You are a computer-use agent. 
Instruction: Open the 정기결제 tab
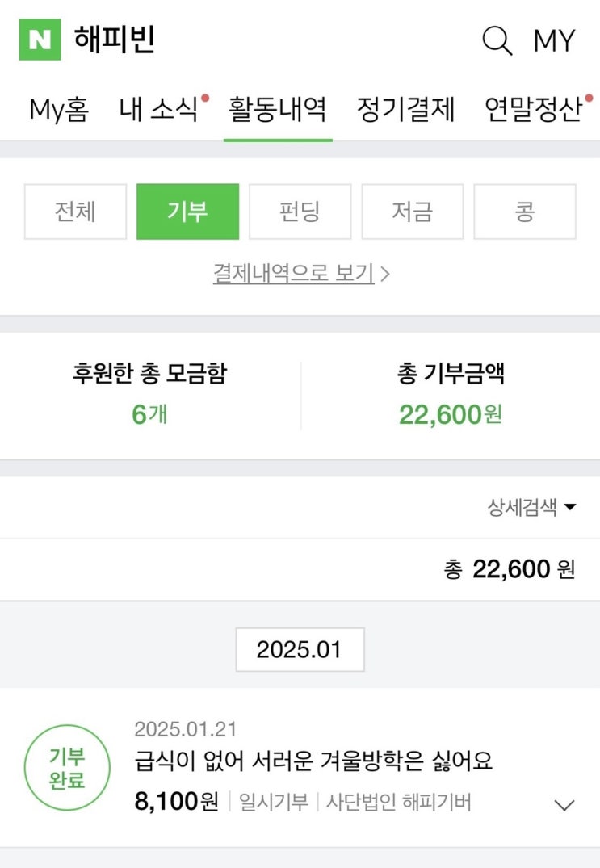(x=406, y=109)
